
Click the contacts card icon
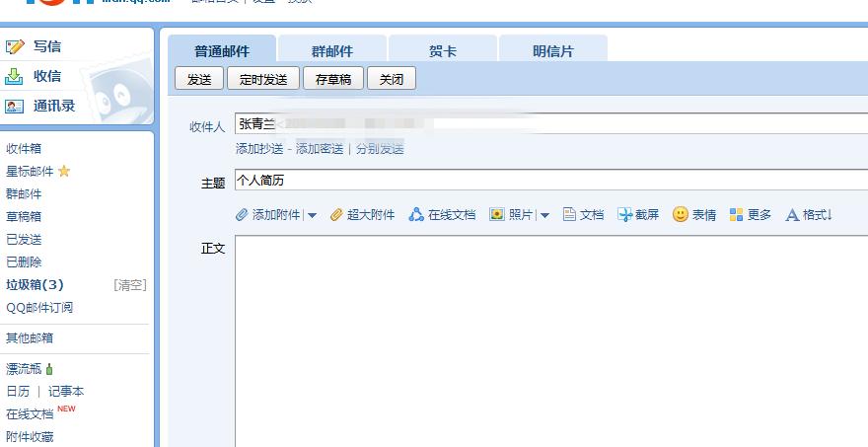click(14, 106)
